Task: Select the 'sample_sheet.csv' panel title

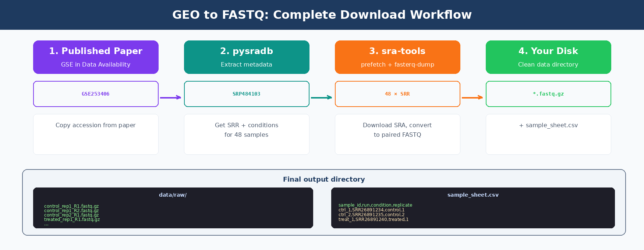Action: click(x=473, y=195)
